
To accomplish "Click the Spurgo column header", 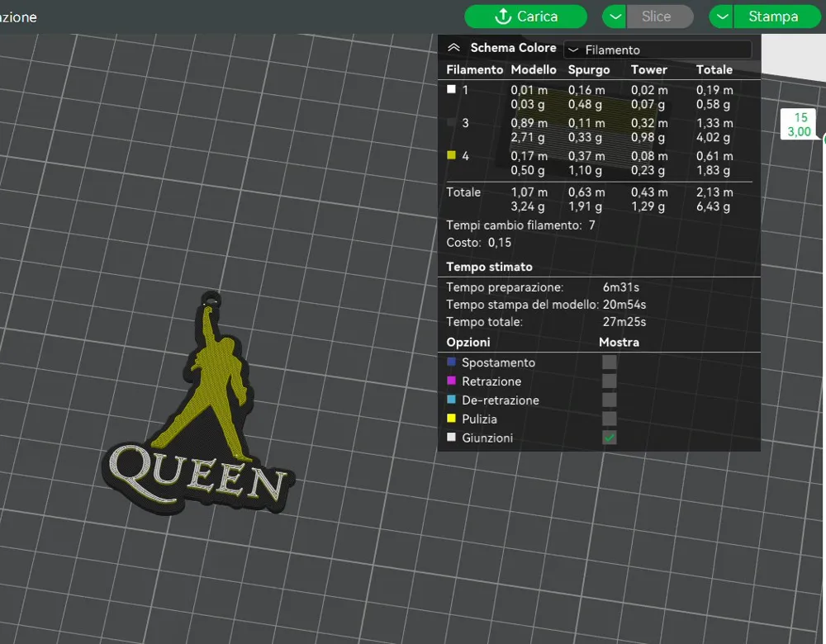I will coord(589,70).
